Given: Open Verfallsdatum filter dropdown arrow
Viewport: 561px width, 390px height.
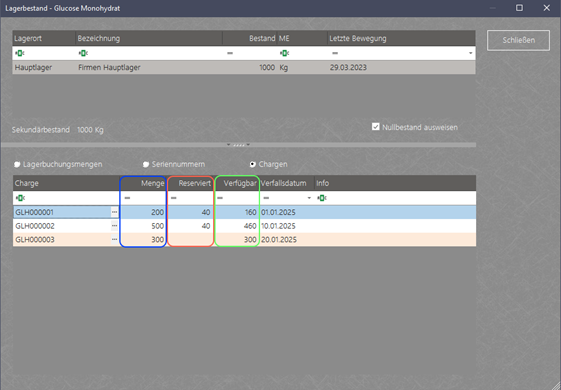Looking at the screenshot, I should click(x=309, y=198).
